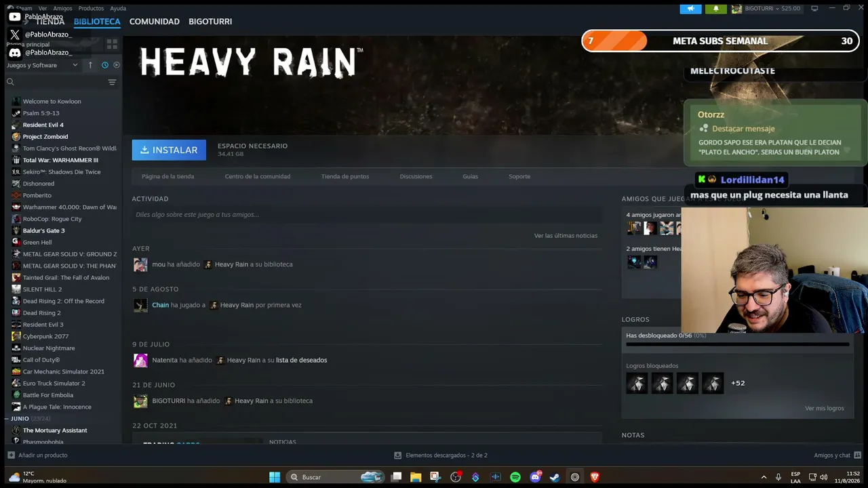Go to the COMUNIDAD tab

pyautogui.click(x=155, y=22)
